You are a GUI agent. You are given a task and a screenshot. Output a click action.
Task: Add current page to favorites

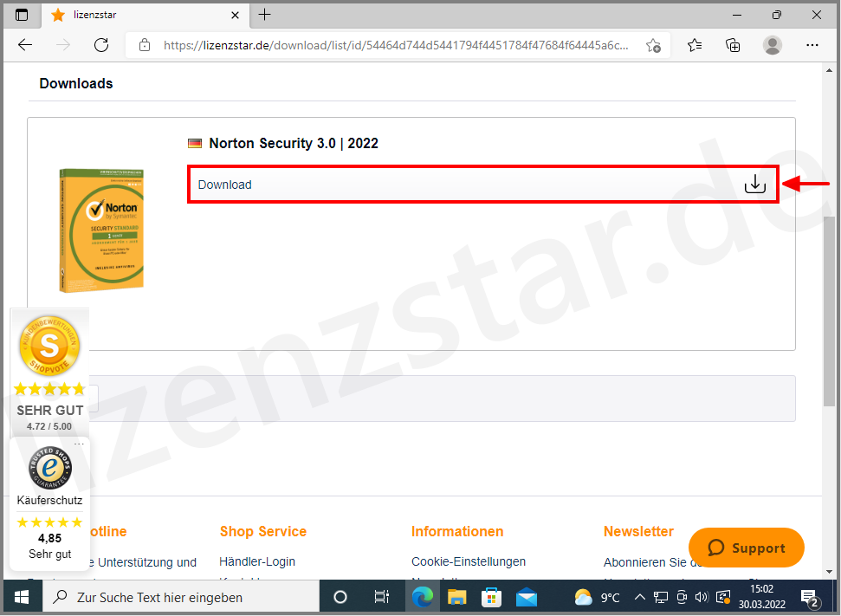[654, 45]
